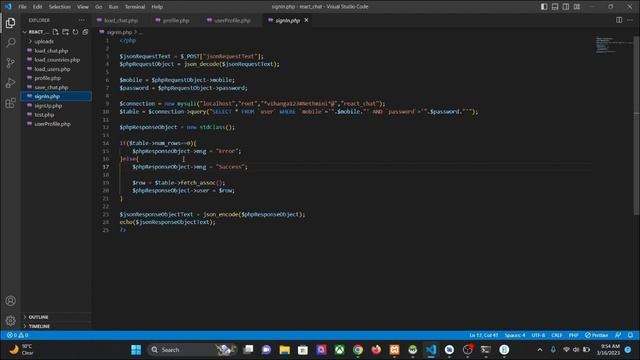Image resolution: width=640 pixels, height=360 pixels.
Task: Click the signin.php breadcrumb
Action: coord(119,32)
